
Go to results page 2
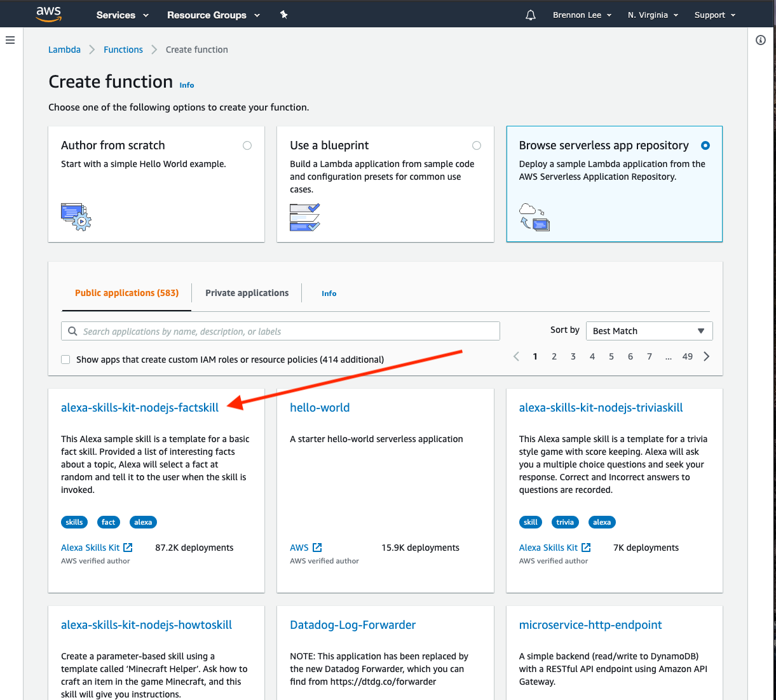(x=554, y=356)
